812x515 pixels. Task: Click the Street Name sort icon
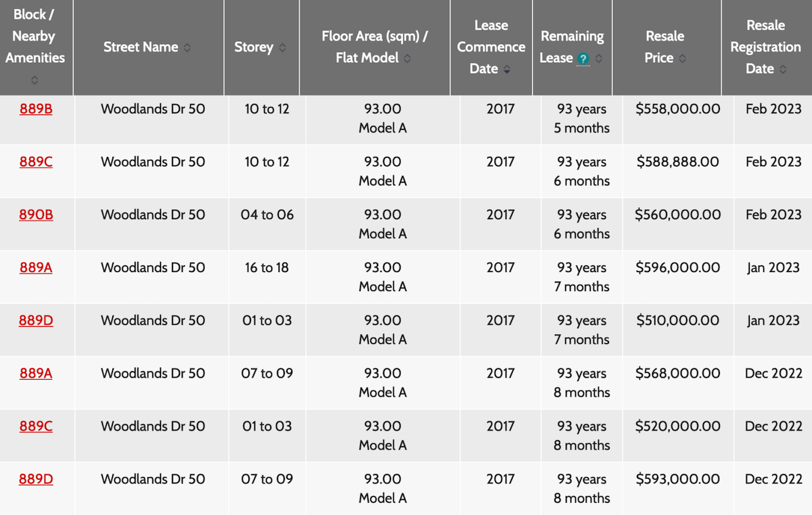click(187, 47)
